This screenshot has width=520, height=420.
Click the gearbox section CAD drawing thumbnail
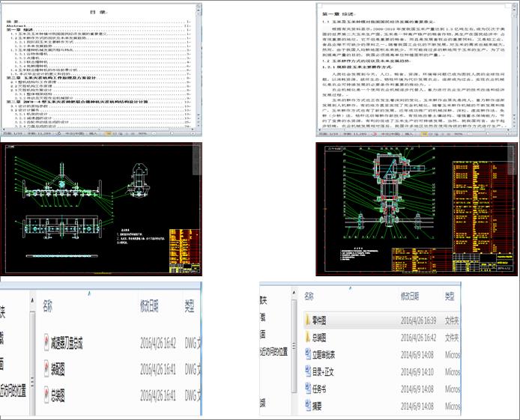coord(417,209)
